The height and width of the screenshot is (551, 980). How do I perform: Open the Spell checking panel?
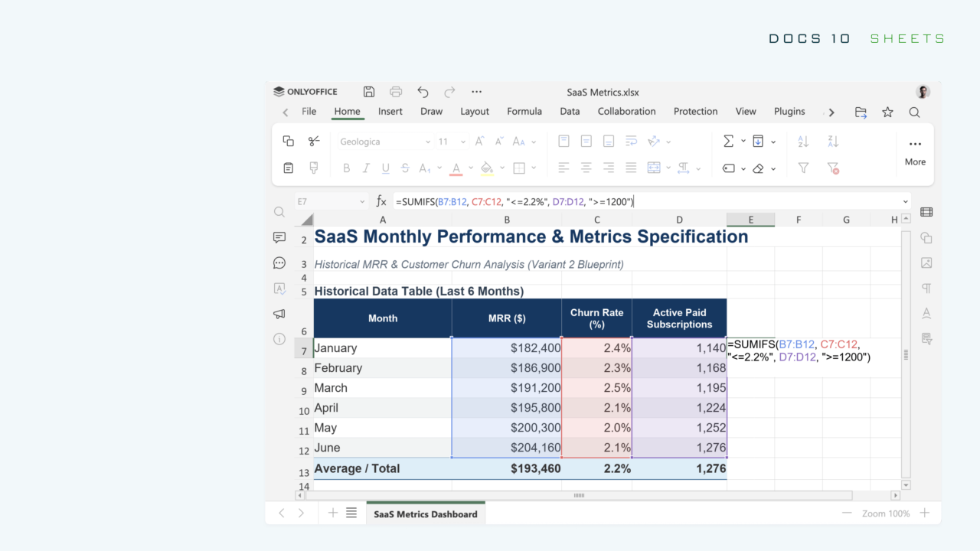[279, 289]
